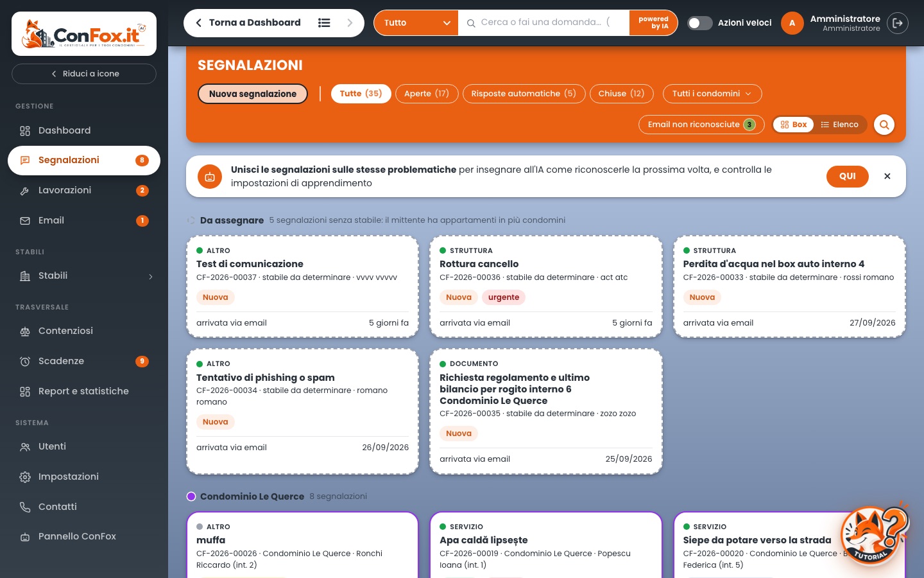The width and height of the screenshot is (924, 578).
Task: Collapse sidebar with Riduci a icone
Action: 84,74
